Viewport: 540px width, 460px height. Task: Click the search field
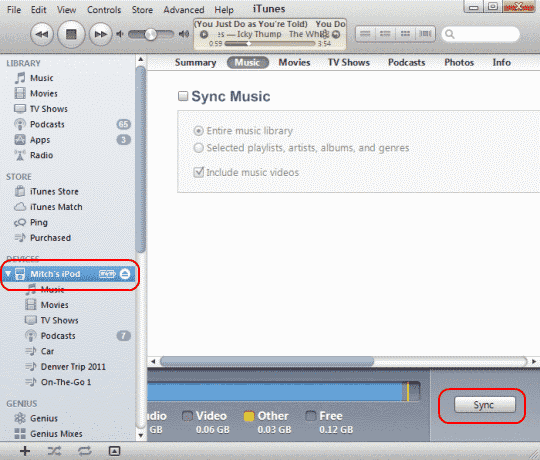point(480,34)
